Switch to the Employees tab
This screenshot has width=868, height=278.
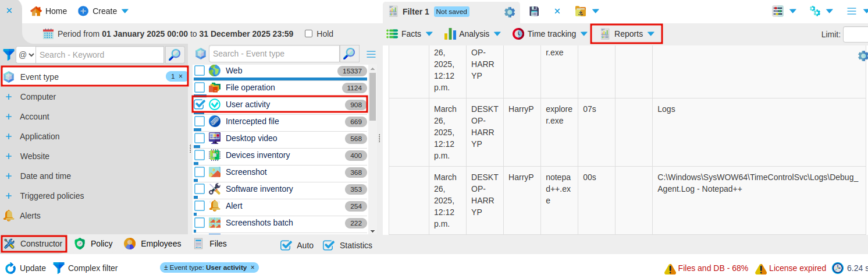point(153,244)
